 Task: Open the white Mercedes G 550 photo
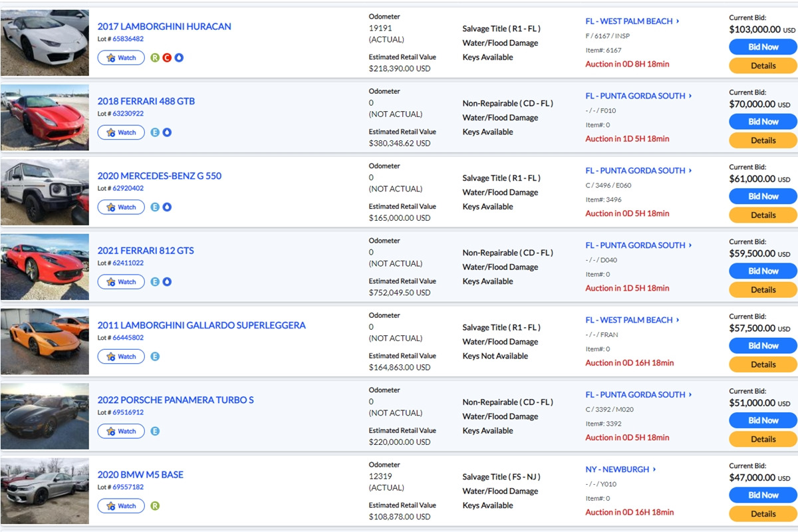coord(45,192)
